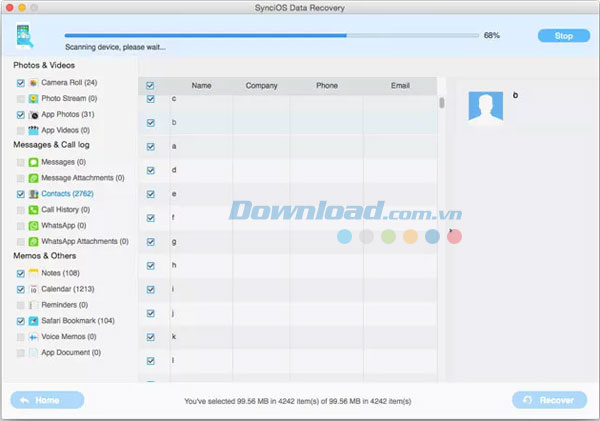Click the Photo Stream icon
This screenshot has height=421, width=600.
pyautogui.click(x=34, y=99)
